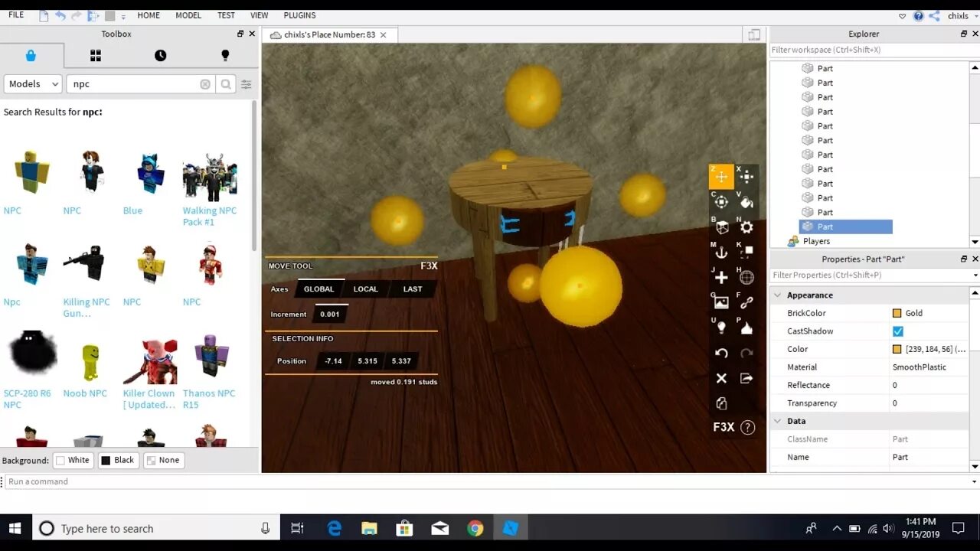The image size is (980, 551).
Task: Click the Toolbox search magnifier button
Action: point(226,84)
